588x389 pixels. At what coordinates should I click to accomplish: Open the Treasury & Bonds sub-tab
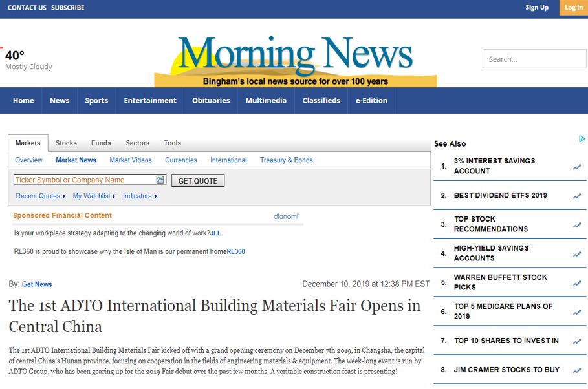[x=286, y=160]
